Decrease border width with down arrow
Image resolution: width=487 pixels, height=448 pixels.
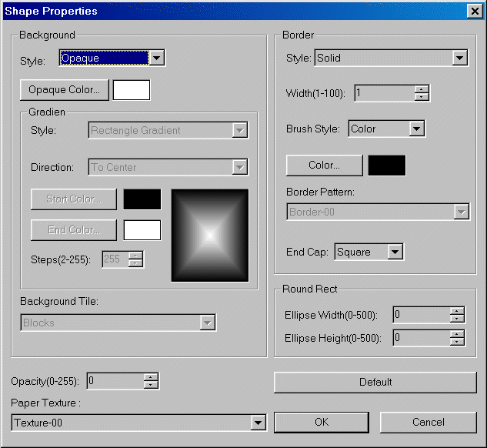coord(421,97)
